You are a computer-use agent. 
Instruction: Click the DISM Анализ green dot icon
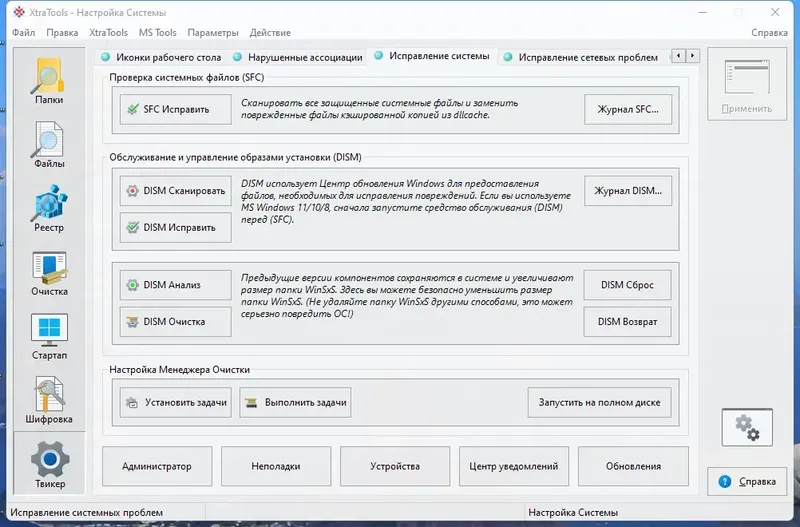pos(133,285)
